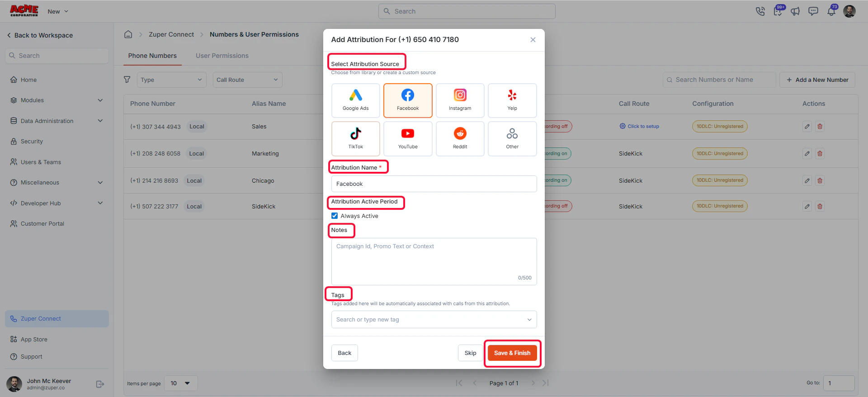Screen dimensions: 868x397
Task: Switch to the User Permissions tab
Action: pyautogui.click(x=222, y=56)
